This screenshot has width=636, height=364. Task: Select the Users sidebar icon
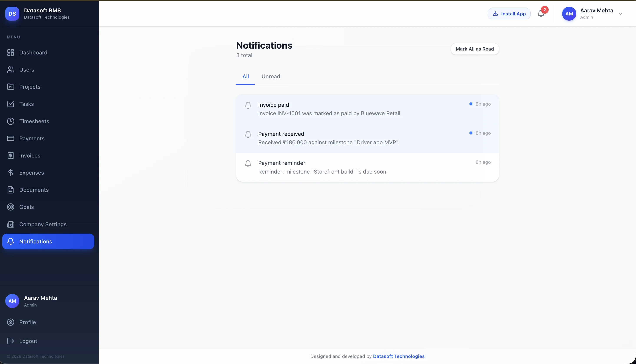point(10,69)
